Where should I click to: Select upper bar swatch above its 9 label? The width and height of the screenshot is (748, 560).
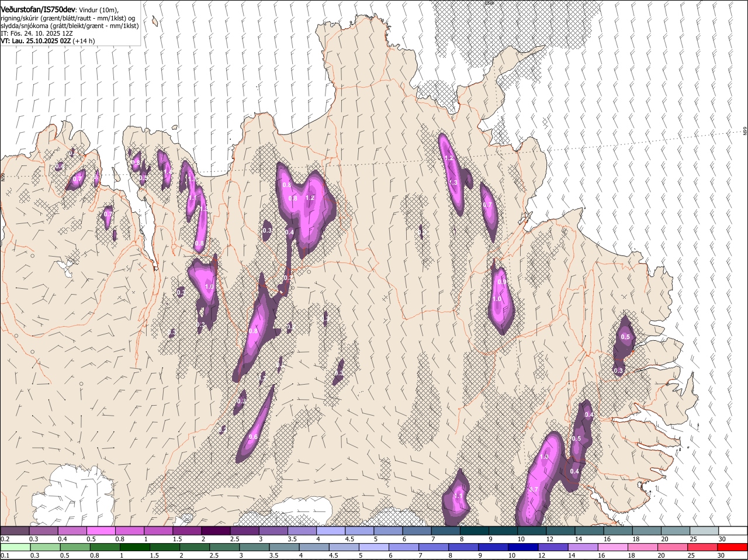point(503,531)
